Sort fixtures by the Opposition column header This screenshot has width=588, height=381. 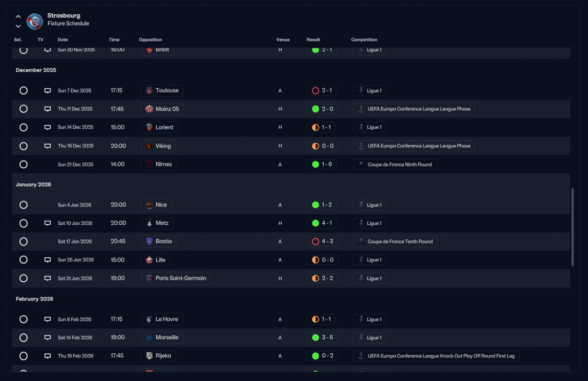click(x=150, y=40)
